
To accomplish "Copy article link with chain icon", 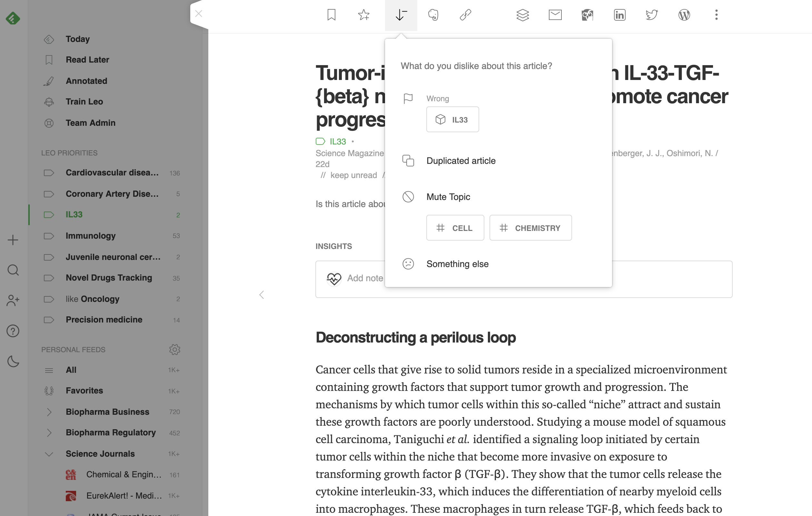I will click(465, 15).
